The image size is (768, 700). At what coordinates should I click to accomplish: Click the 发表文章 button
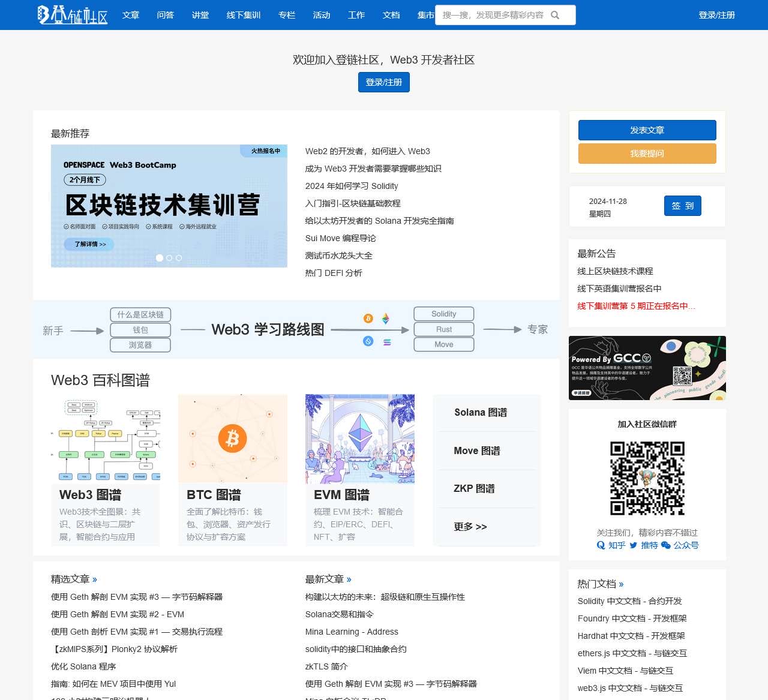(x=647, y=130)
